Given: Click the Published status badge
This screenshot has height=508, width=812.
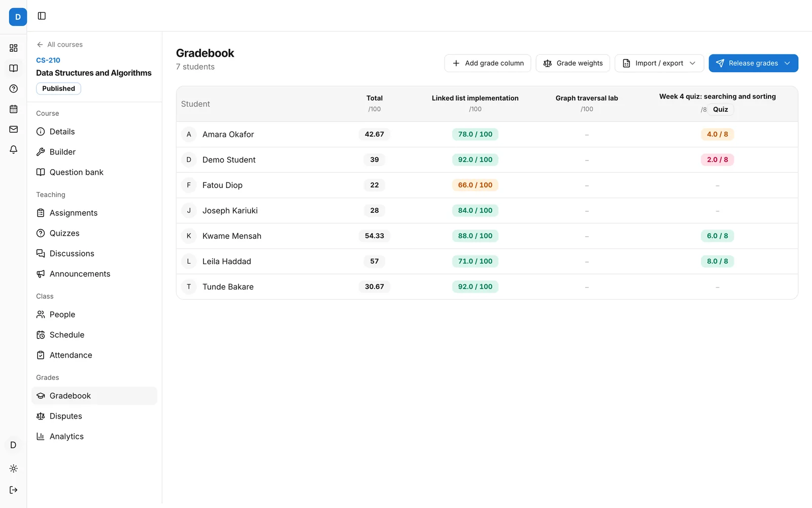Looking at the screenshot, I should click(x=58, y=88).
